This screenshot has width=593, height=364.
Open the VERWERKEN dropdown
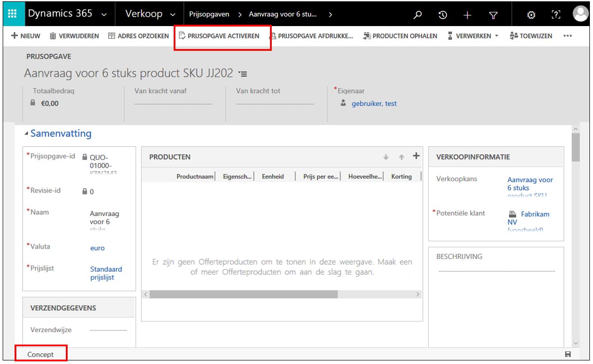coord(473,36)
